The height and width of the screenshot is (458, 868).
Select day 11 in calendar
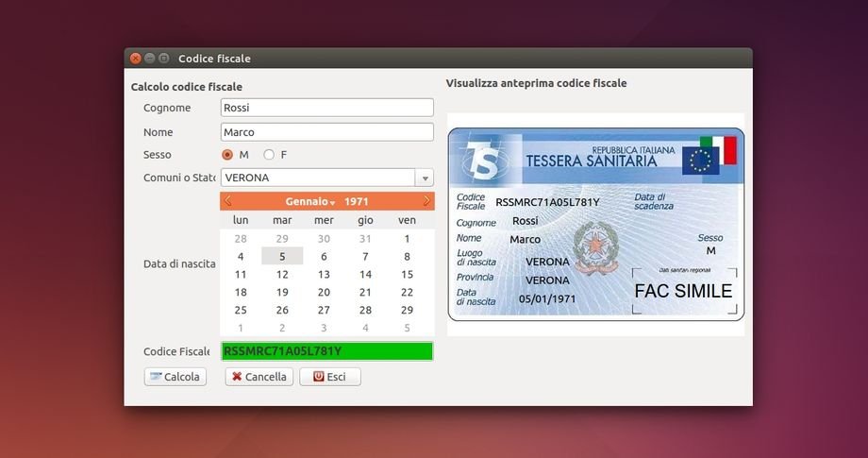(241, 274)
